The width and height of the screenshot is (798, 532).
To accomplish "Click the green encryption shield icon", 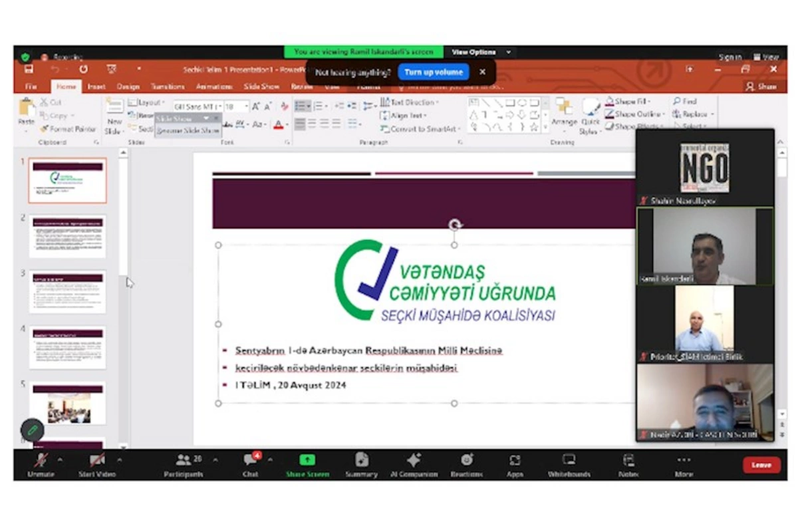I will tap(25, 57).
